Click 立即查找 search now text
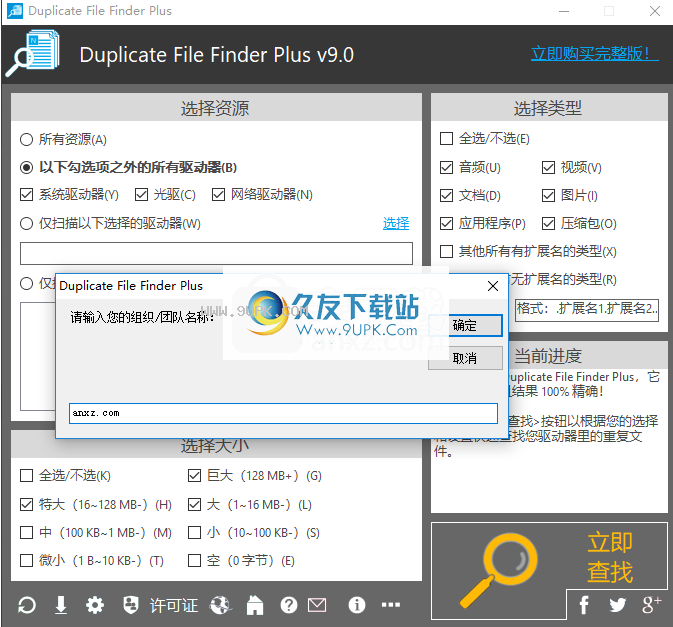 (610, 557)
